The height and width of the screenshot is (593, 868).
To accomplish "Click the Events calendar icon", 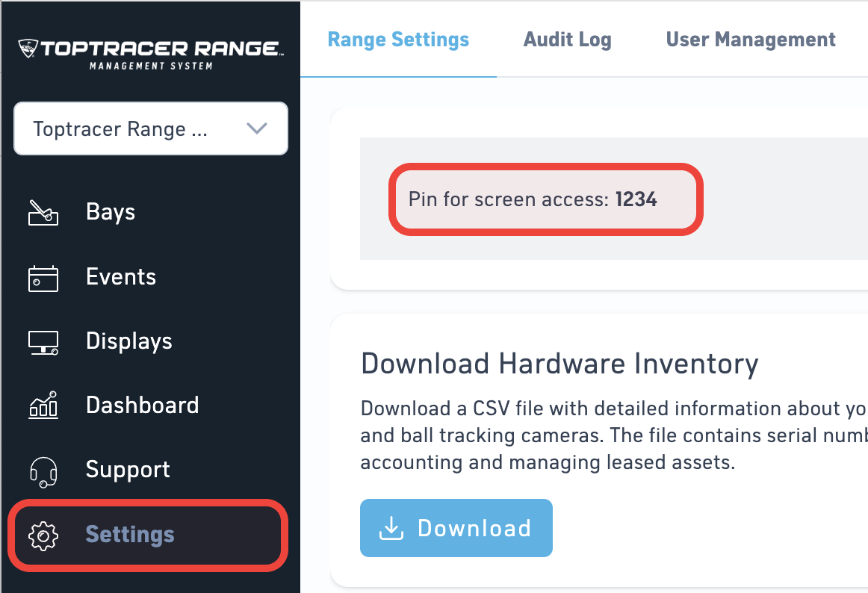I will pyautogui.click(x=43, y=278).
